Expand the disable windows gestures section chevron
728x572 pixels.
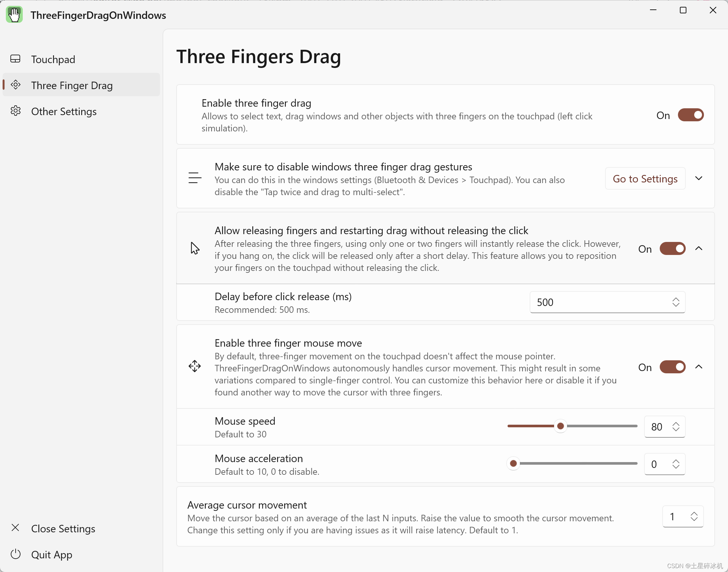click(x=698, y=178)
